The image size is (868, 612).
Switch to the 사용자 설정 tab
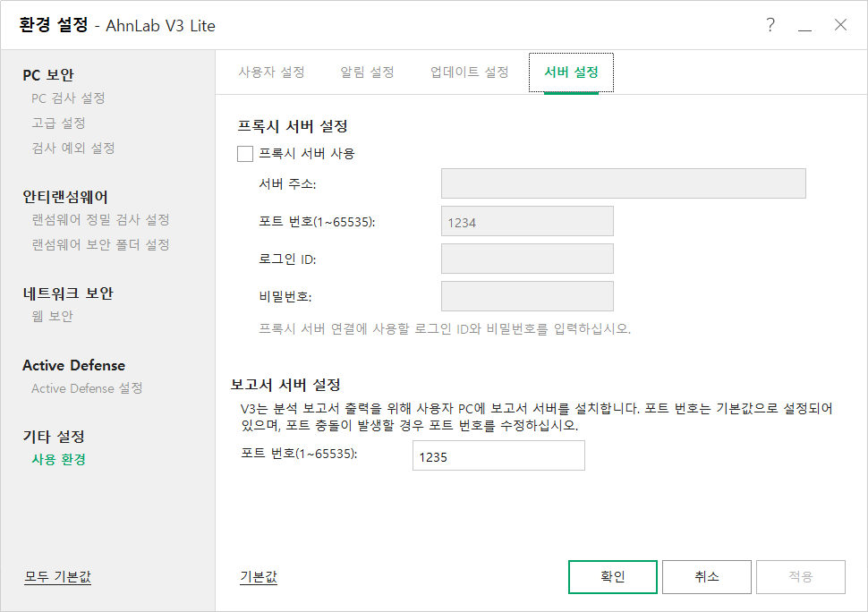(x=272, y=72)
